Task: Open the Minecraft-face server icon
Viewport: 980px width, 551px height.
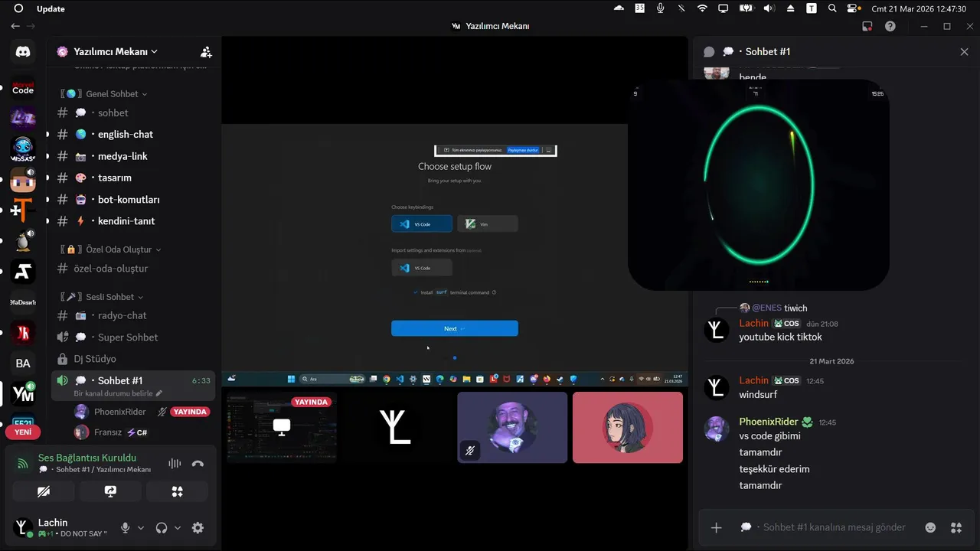Action: [x=23, y=181]
